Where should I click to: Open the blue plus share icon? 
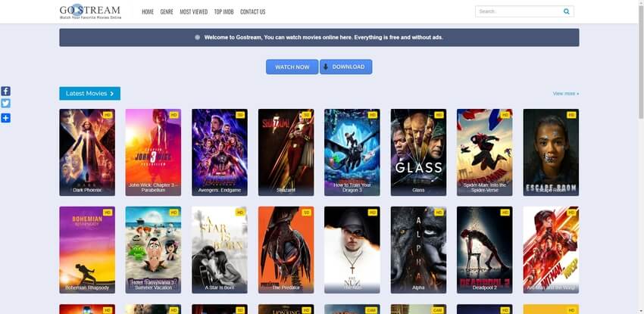[x=5, y=118]
